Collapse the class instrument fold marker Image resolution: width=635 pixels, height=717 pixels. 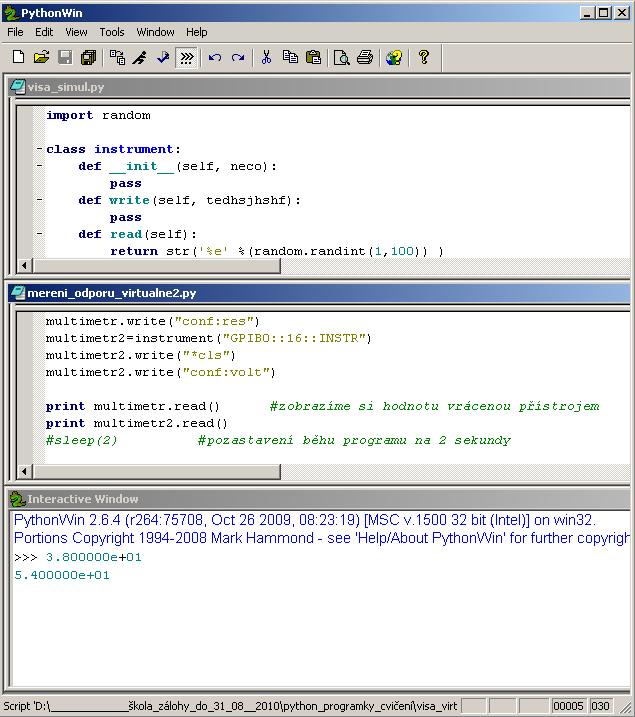pyautogui.click(x=39, y=149)
